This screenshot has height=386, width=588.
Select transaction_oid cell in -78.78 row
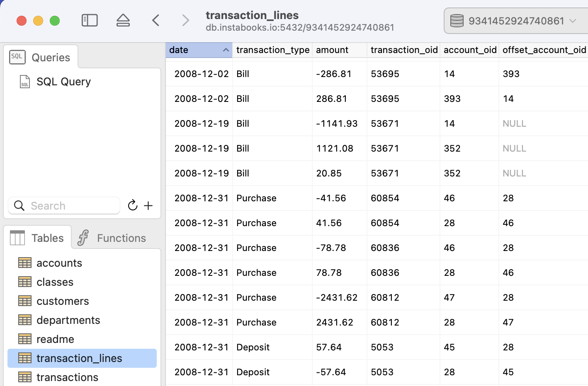coord(403,248)
